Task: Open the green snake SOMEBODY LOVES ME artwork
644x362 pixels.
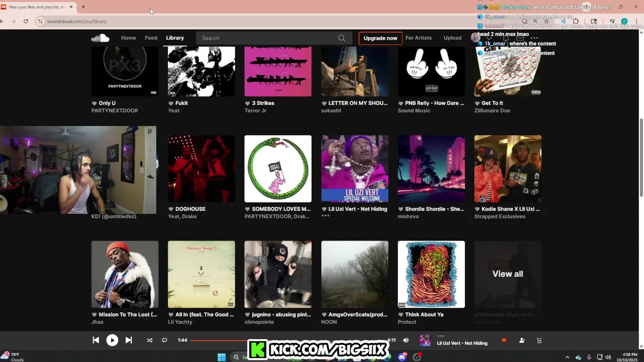Action: pos(278,168)
